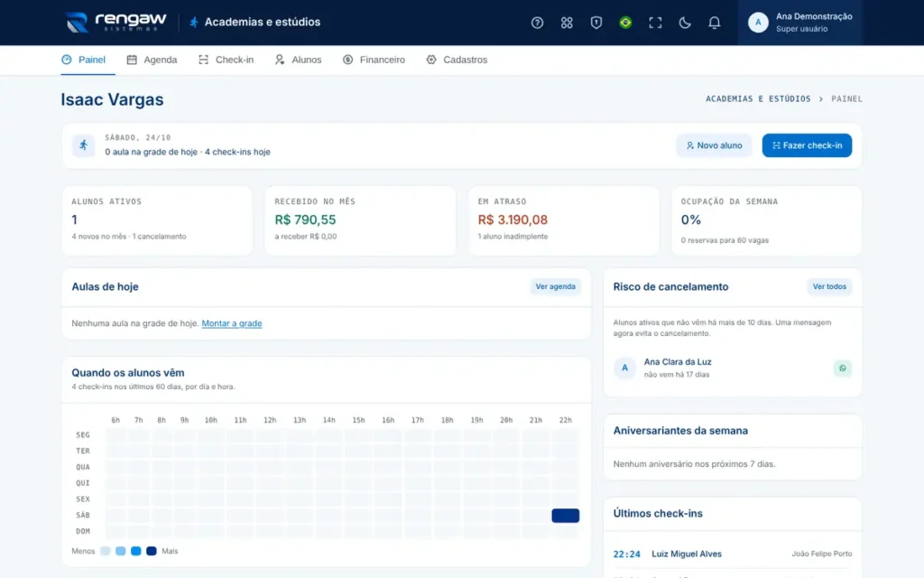Image resolution: width=924 pixels, height=578 pixels.
Task: Click Ana Clara da Luz avatar
Action: point(624,368)
